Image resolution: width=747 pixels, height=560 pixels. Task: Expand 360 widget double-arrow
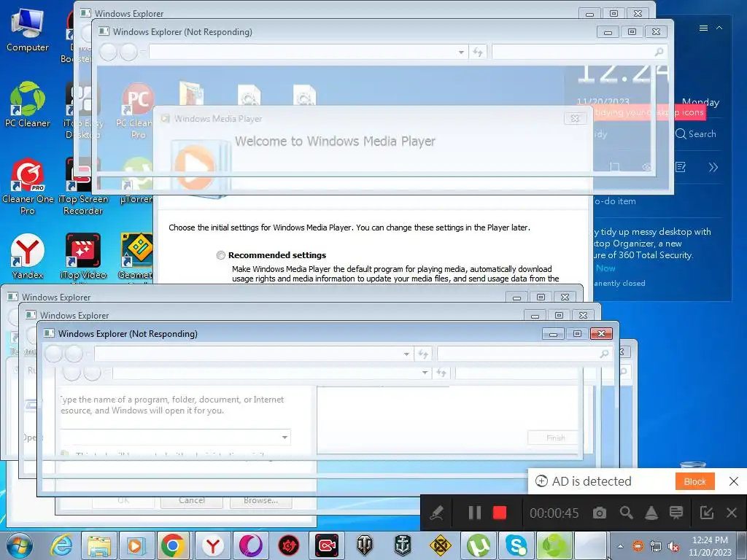click(x=713, y=167)
